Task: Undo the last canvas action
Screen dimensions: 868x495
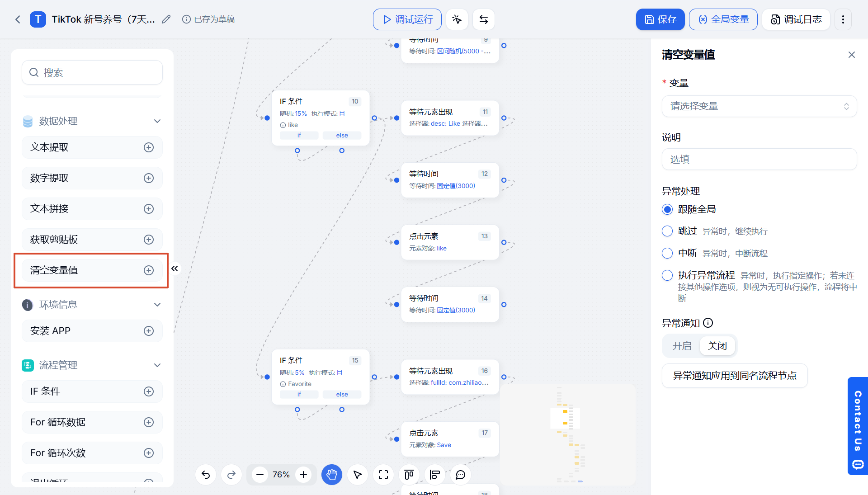Action: [206, 475]
